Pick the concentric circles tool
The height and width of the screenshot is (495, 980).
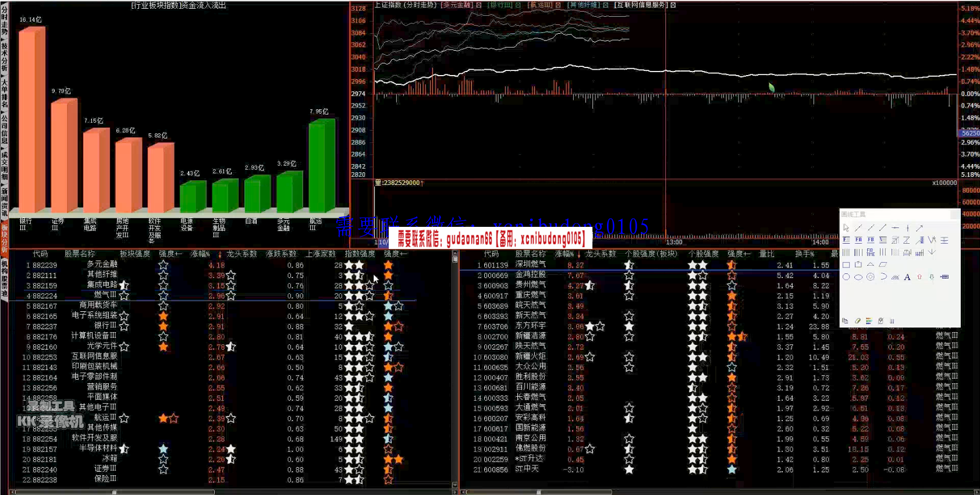pyautogui.click(x=871, y=277)
